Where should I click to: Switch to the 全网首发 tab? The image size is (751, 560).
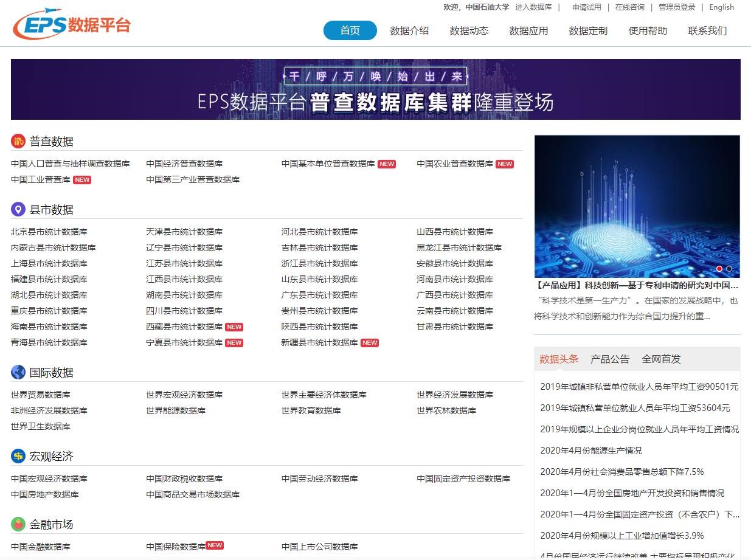[x=661, y=359]
